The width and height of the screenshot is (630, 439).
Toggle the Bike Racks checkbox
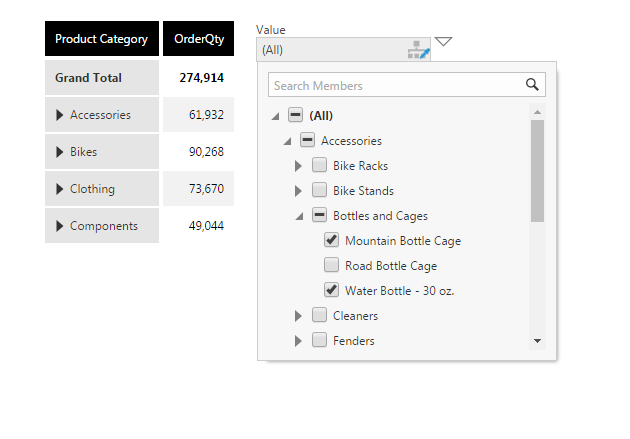[319, 165]
